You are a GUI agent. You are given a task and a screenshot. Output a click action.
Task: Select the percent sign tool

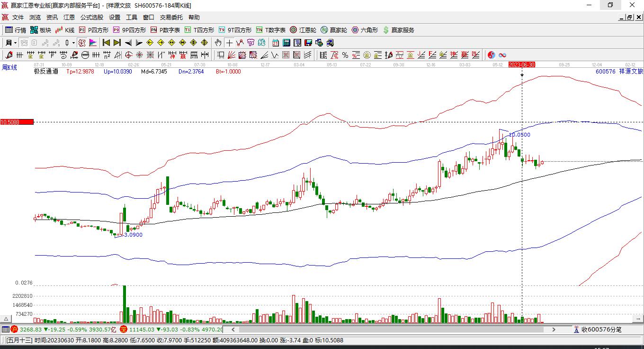coord(345,55)
